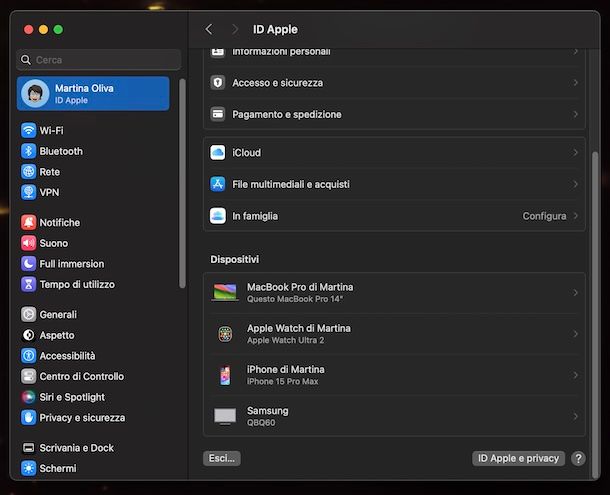Click the forward navigation arrow
Viewport: 610px width, 495px height.
pyautogui.click(x=235, y=29)
